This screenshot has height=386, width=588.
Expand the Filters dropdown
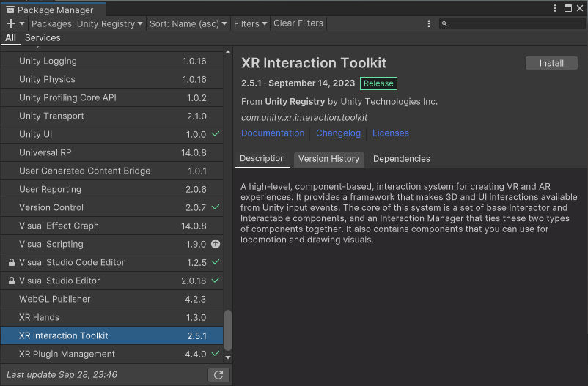250,23
